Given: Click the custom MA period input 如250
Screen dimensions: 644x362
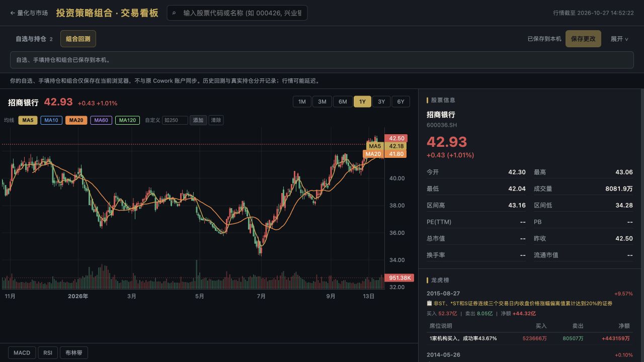Looking at the screenshot, I should tap(175, 120).
